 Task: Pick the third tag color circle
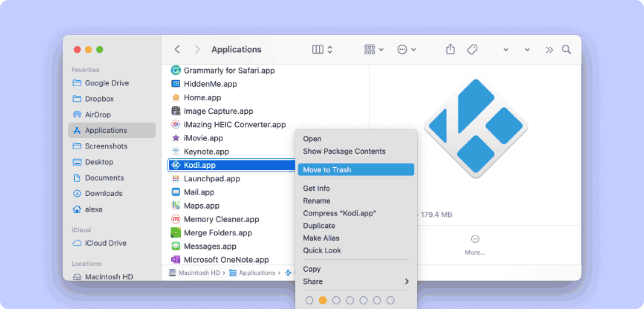(336, 300)
